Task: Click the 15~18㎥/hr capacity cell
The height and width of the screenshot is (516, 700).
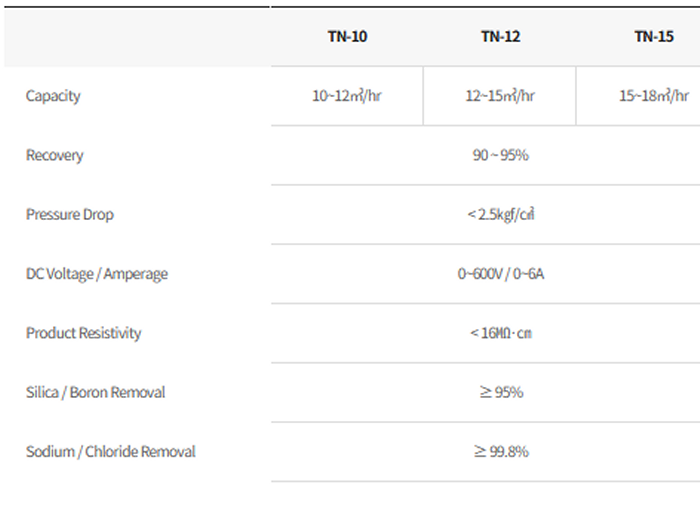Action: click(x=654, y=96)
